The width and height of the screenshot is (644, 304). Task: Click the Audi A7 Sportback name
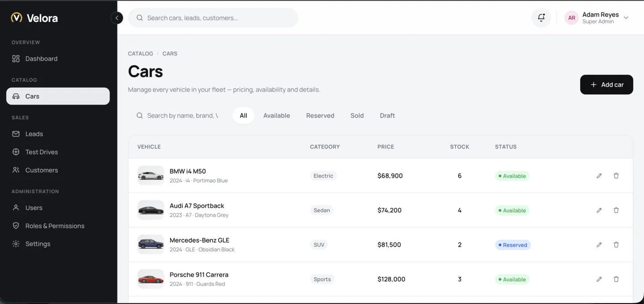pyautogui.click(x=197, y=206)
